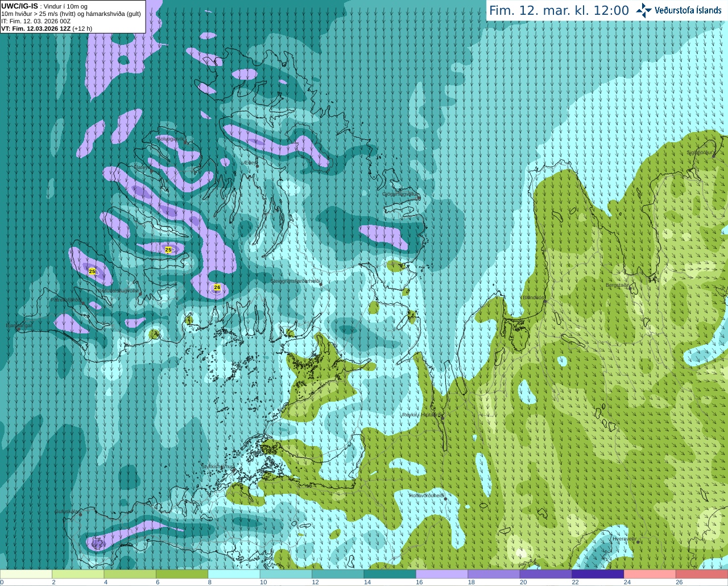Viewport: 728px width, 586px height.
Task: Select the 'Fim. 12. mar. kl. 12:00' timestamp
Action: [559, 10]
